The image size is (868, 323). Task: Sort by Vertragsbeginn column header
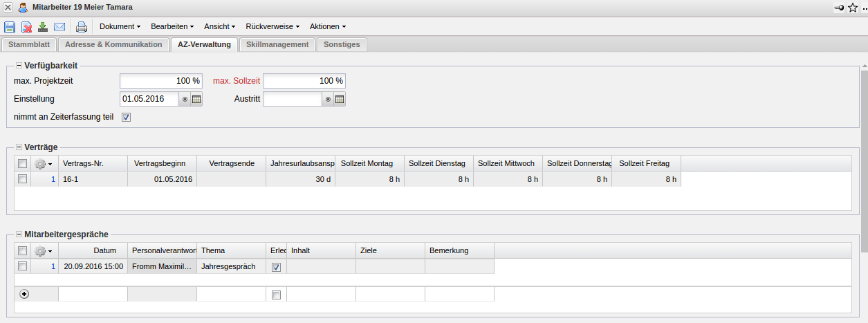[162, 163]
